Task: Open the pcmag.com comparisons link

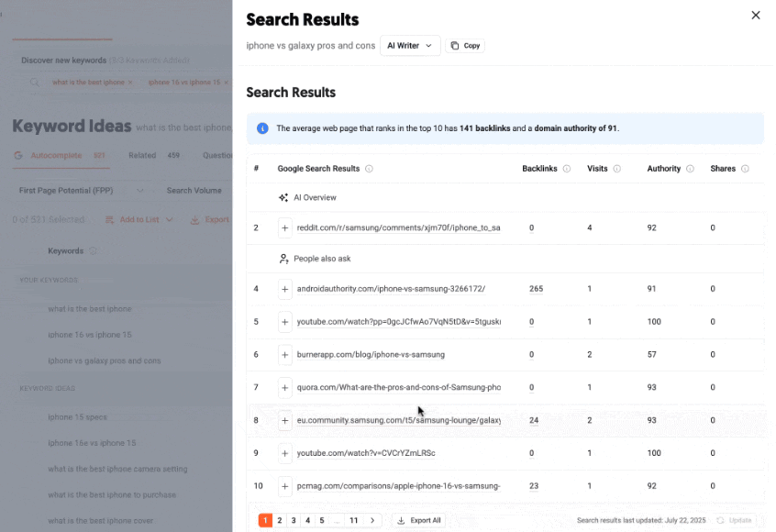Action: tap(398, 485)
